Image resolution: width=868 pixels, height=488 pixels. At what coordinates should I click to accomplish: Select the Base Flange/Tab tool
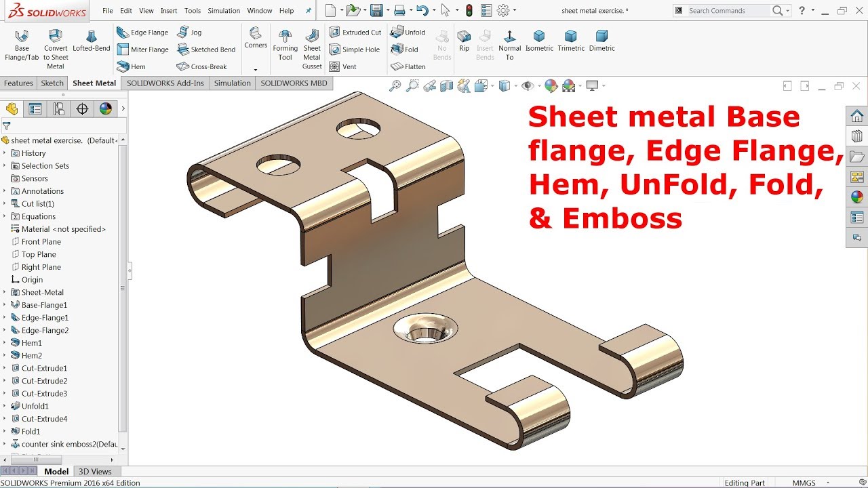(22, 45)
